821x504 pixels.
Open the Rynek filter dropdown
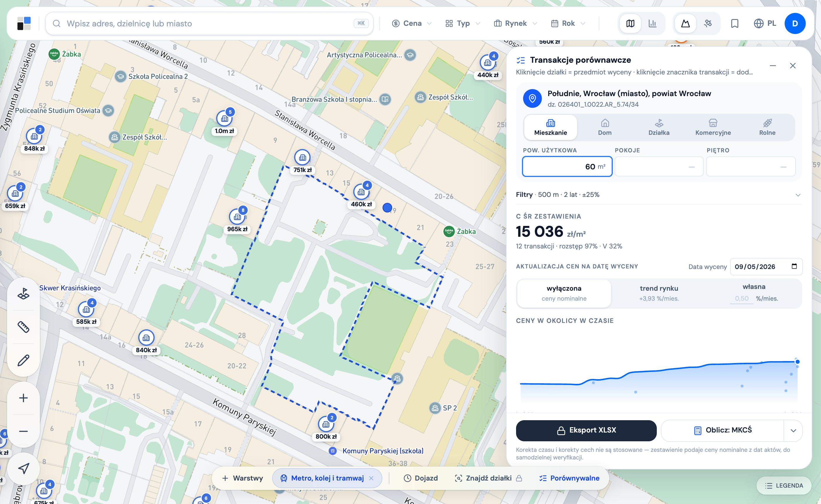(x=515, y=23)
